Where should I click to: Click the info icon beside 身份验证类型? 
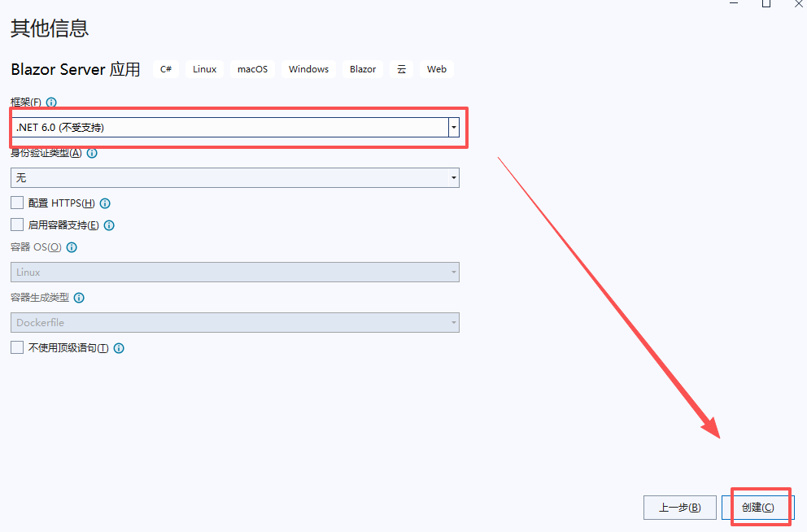tap(92, 153)
